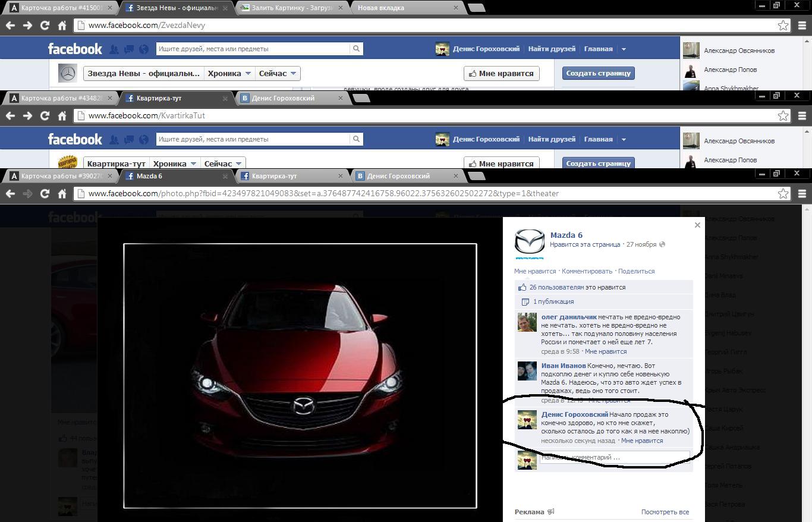Screen dimensions: 812x522
Task: Open account dropdown arrow in middle window
Action: pyautogui.click(x=624, y=139)
